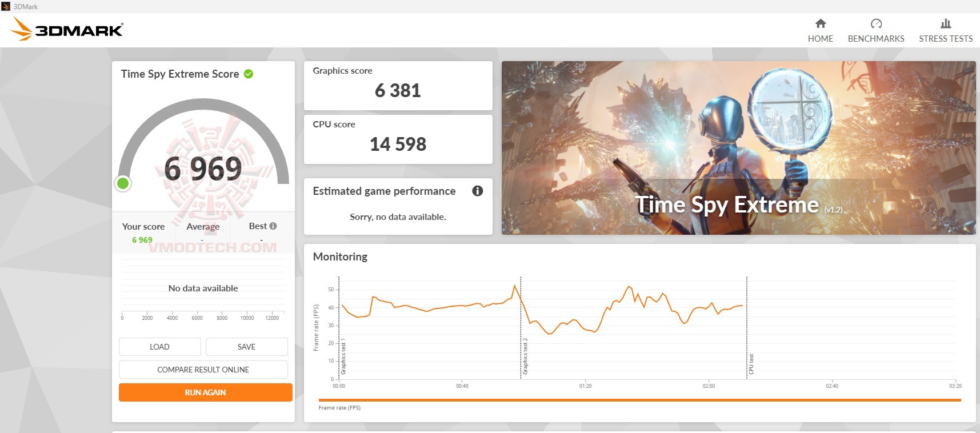Click the orange RUN AGAIN button

click(x=206, y=392)
